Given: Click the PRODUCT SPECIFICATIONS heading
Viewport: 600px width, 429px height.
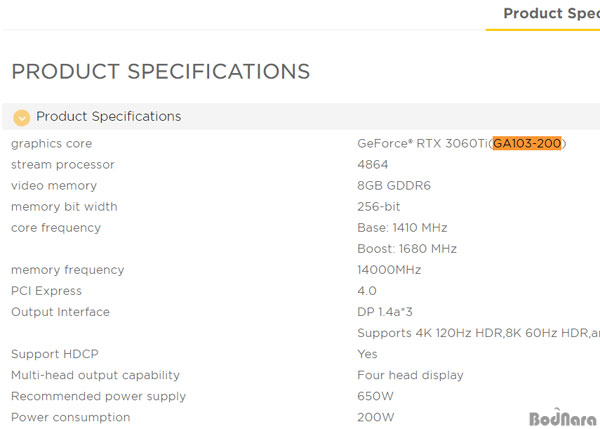Looking at the screenshot, I should click(161, 72).
